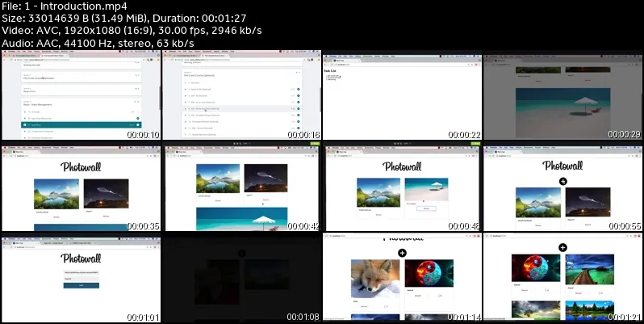Click the mountain lake photo in the 00:00:35 frame
This screenshot has height=324, width=644.
[56, 194]
